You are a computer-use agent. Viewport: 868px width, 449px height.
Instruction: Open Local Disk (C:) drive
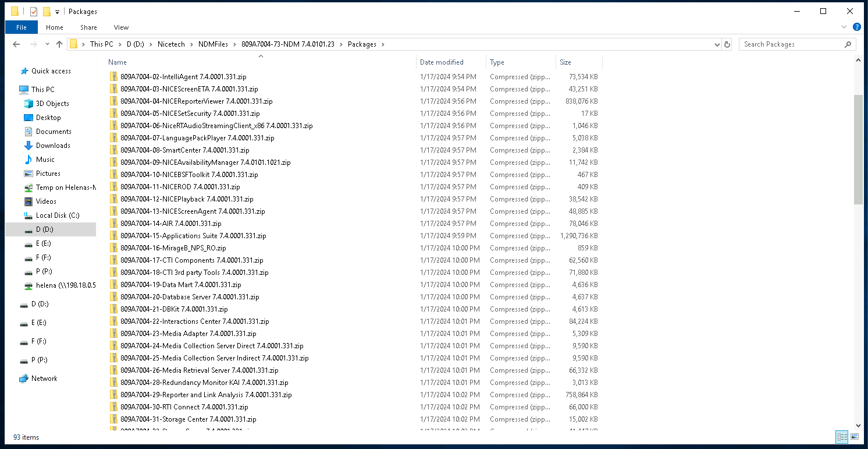click(57, 215)
